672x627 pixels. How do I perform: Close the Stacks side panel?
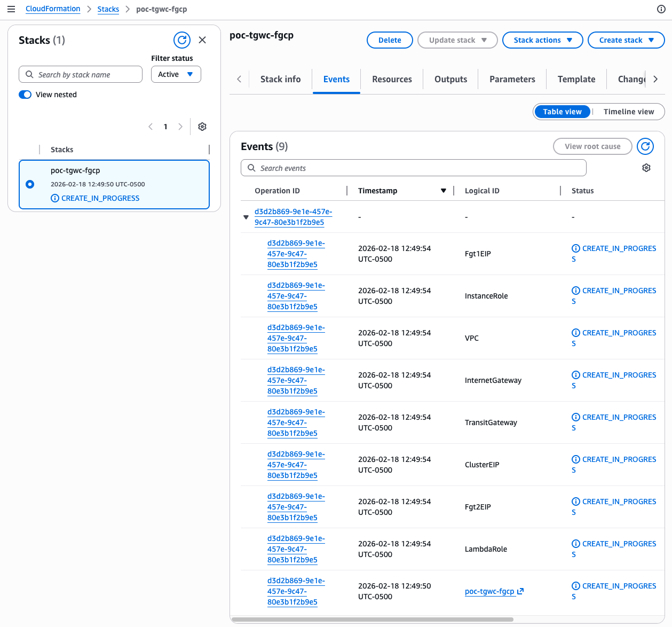(x=202, y=40)
